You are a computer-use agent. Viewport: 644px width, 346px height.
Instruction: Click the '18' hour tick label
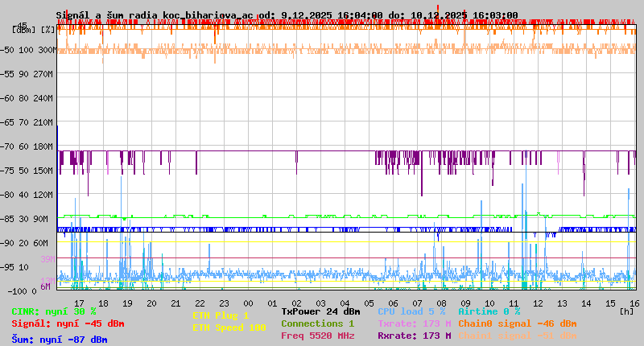(104, 303)
